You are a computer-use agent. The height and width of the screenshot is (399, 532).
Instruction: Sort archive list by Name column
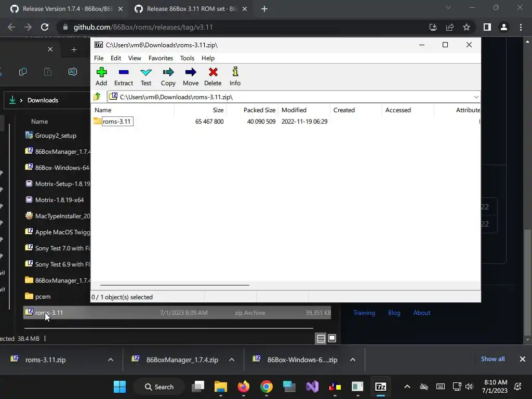click(x=132, y=110)
